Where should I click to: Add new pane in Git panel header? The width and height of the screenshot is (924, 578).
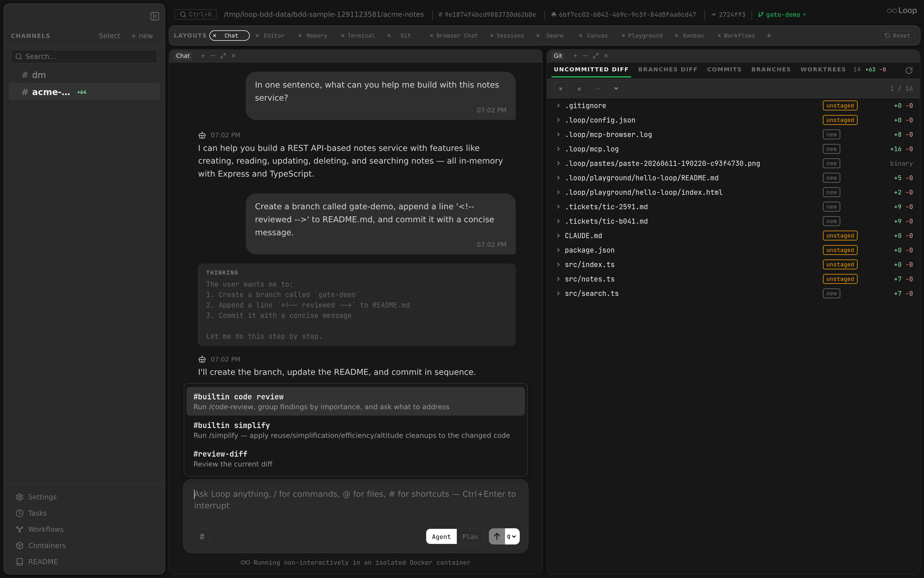(575, 56)
